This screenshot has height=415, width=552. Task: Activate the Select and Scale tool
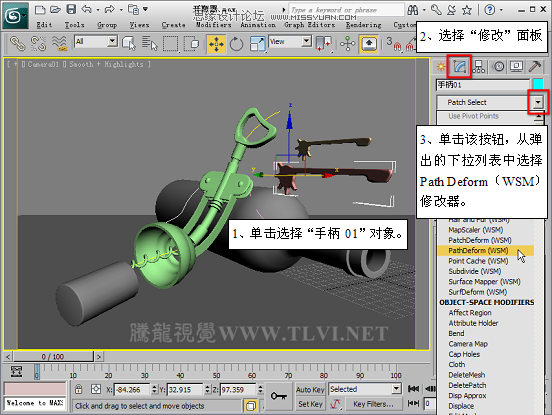257,44
